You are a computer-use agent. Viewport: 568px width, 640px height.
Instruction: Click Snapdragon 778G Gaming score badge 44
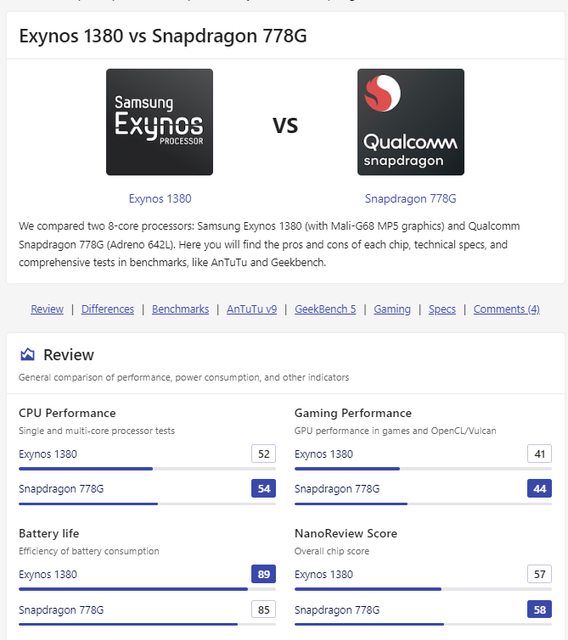click(x=539, y=489)
